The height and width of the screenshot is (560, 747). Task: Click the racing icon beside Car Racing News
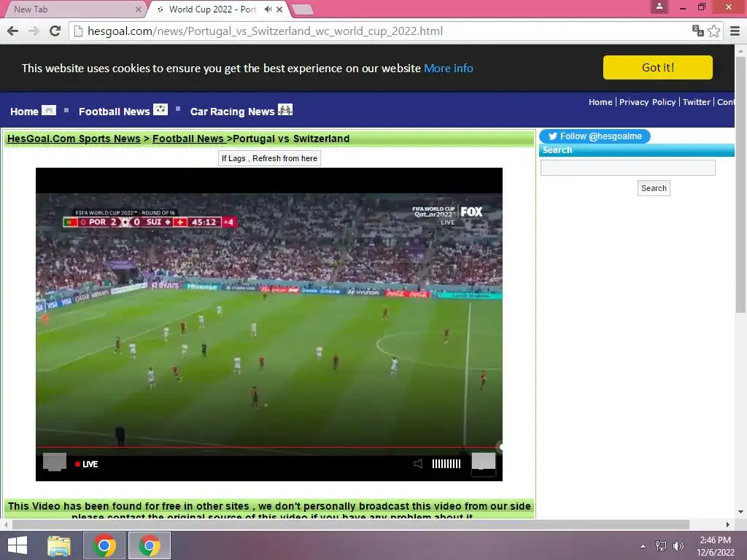tap(285, 109)
